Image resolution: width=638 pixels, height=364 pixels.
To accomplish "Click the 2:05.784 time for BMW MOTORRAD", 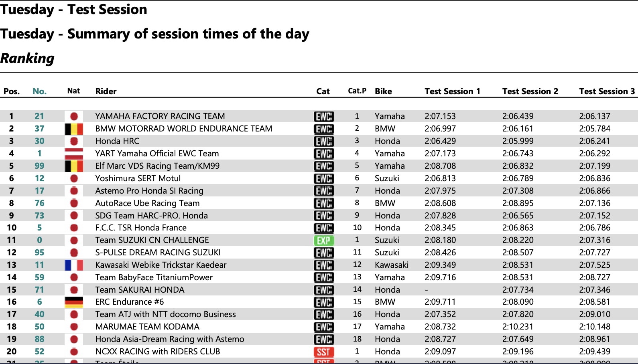I will 594,129.
